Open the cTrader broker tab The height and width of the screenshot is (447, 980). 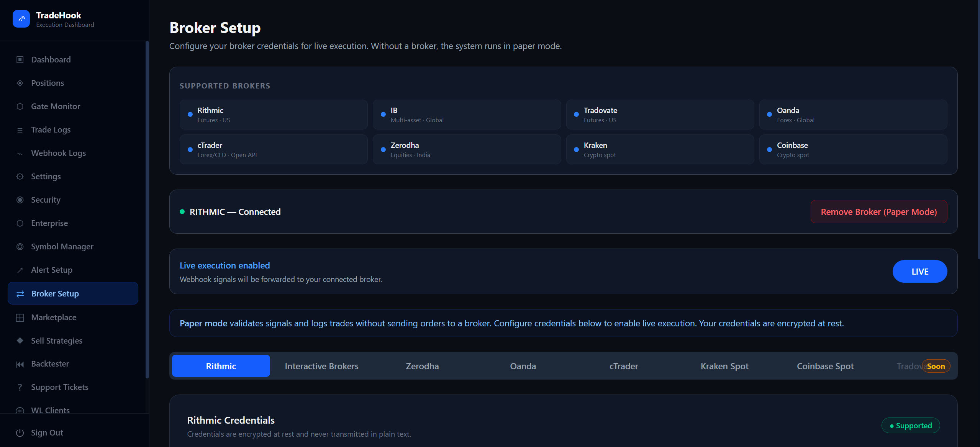click(x=624, y=366)
